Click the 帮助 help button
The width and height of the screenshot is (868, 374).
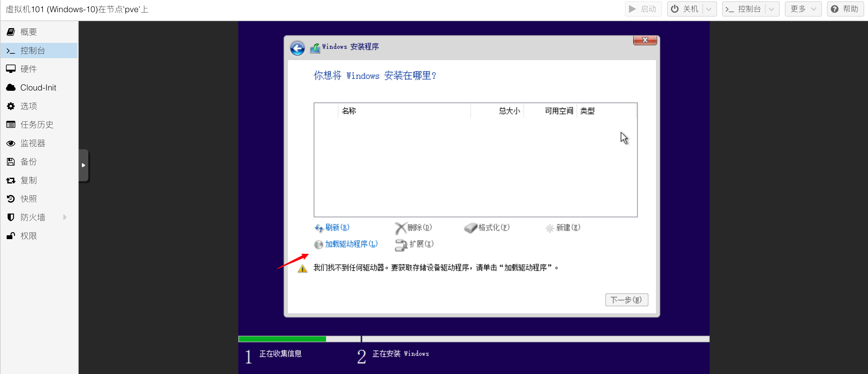[845, 9]
